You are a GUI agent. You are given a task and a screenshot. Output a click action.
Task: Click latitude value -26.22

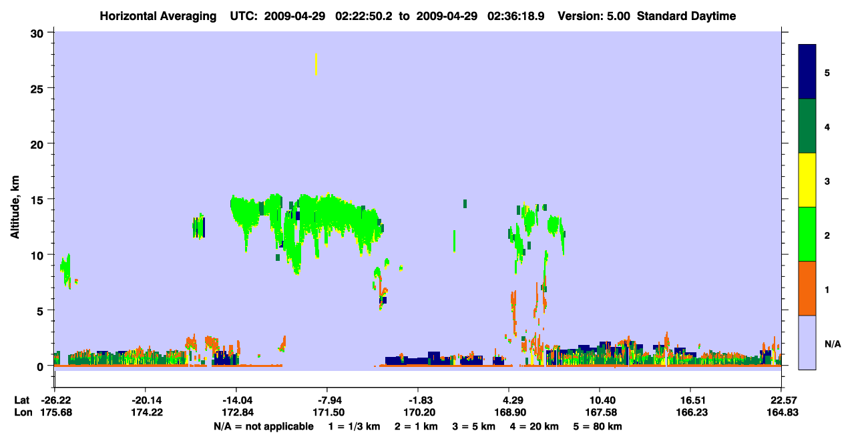tap(55, 400)
